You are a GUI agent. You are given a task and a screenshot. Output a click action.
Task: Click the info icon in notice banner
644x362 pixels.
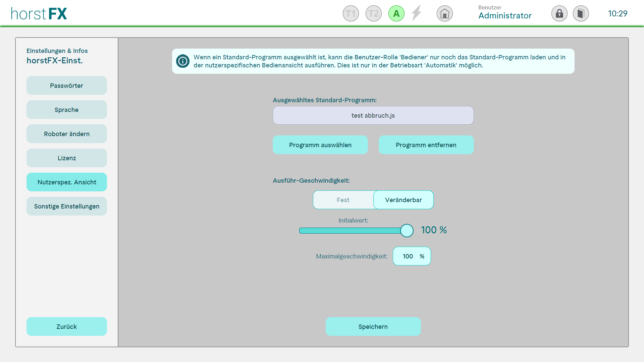point(183,61)
